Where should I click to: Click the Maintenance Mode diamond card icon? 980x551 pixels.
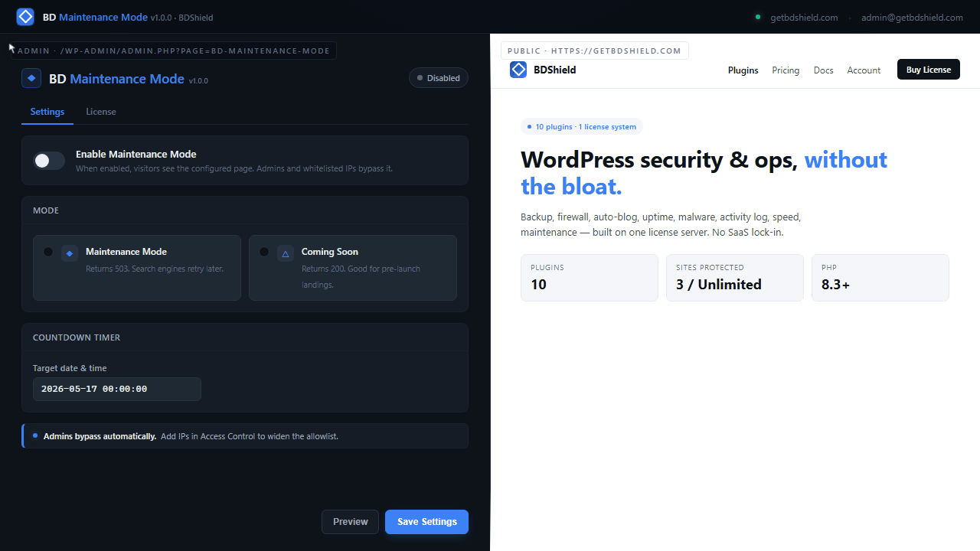[70, 253]
